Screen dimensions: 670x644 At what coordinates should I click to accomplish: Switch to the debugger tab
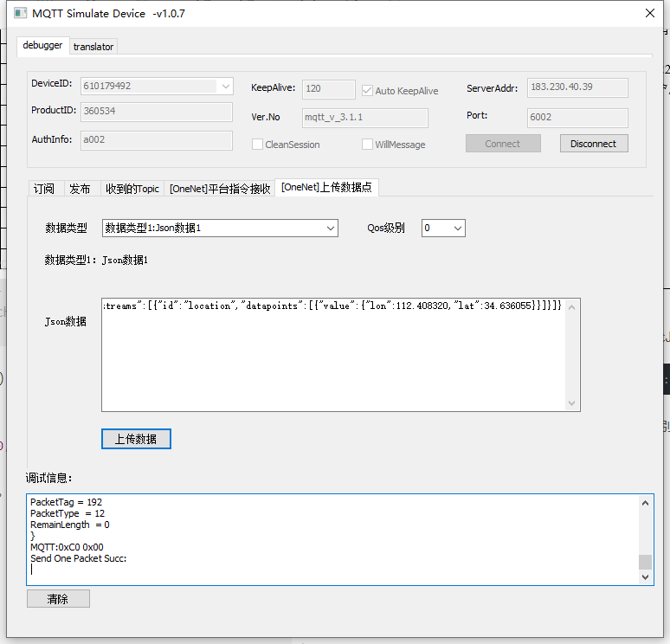coord(42,45)
